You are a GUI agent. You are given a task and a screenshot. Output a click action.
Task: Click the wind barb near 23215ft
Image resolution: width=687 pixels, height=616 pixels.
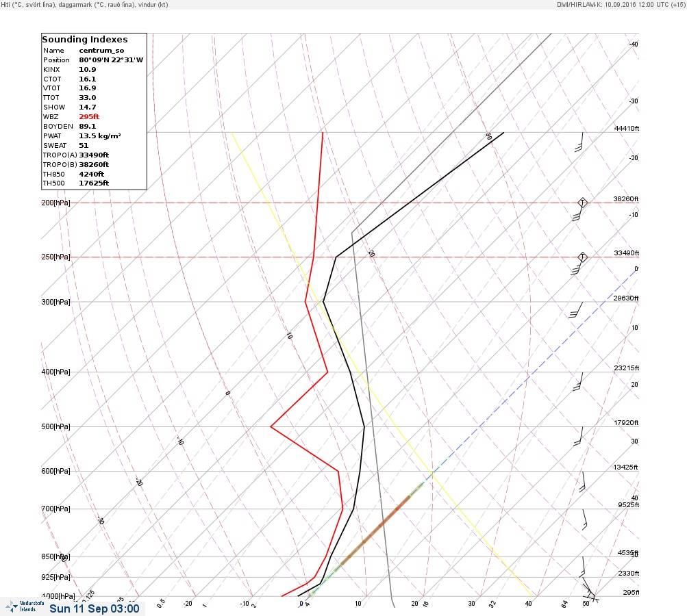pos(578,381)
